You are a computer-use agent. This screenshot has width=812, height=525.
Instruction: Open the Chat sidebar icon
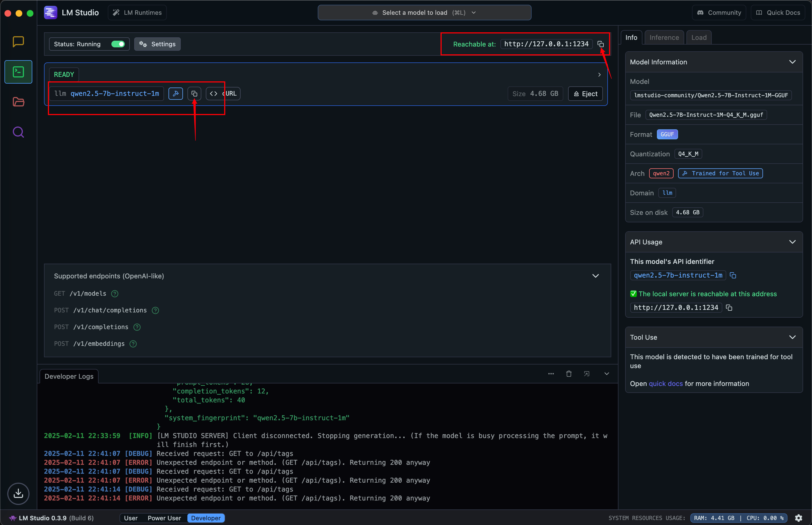click(18, 42)
